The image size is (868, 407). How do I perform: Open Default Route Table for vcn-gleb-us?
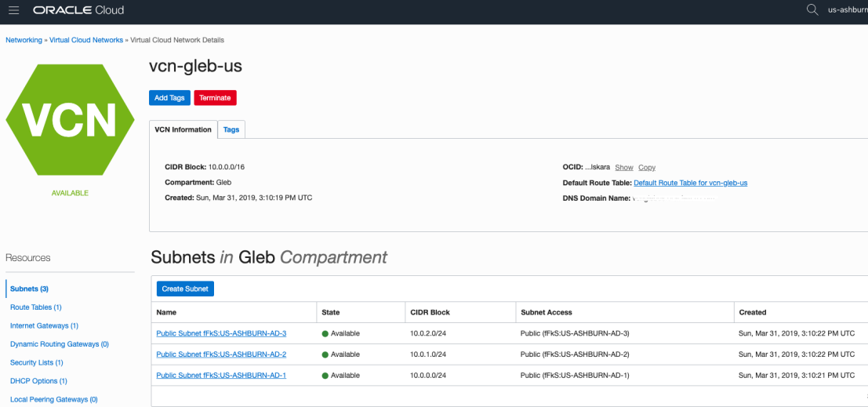click(x=690, y=183)
